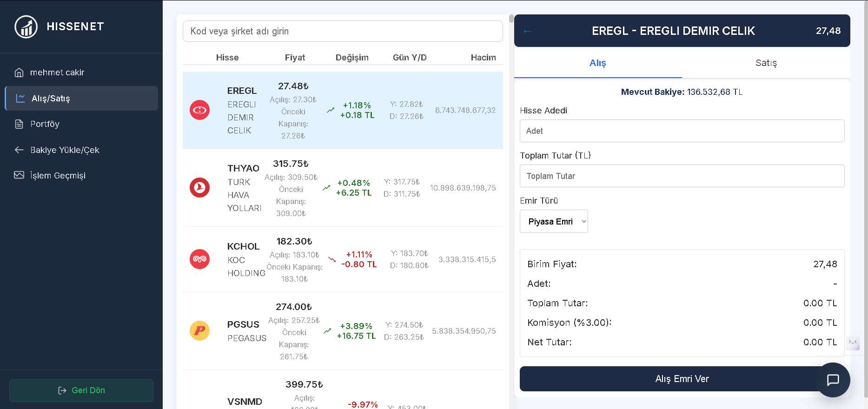Click the HISSENET logo icon
Viewport: 868px width, 409px height.
[x=26, y=26]
